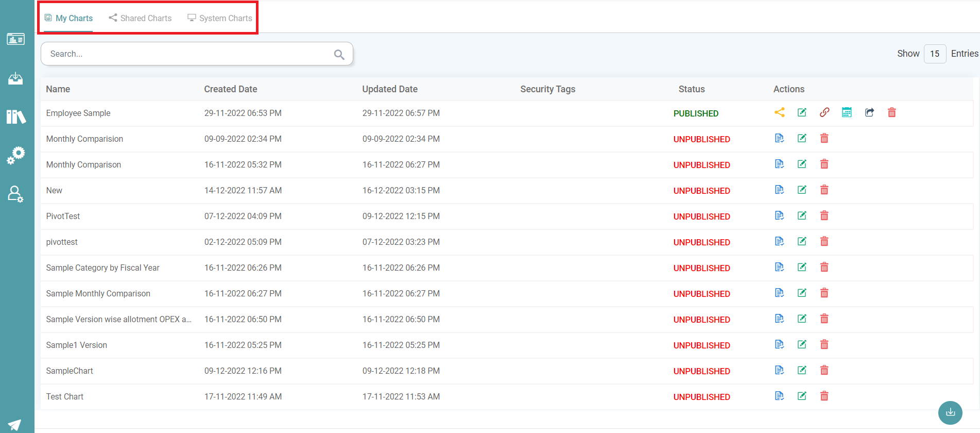This screenshot has height=433, width=980.
Task: Delete the Test Chart entry
Action: pos(824,396)
